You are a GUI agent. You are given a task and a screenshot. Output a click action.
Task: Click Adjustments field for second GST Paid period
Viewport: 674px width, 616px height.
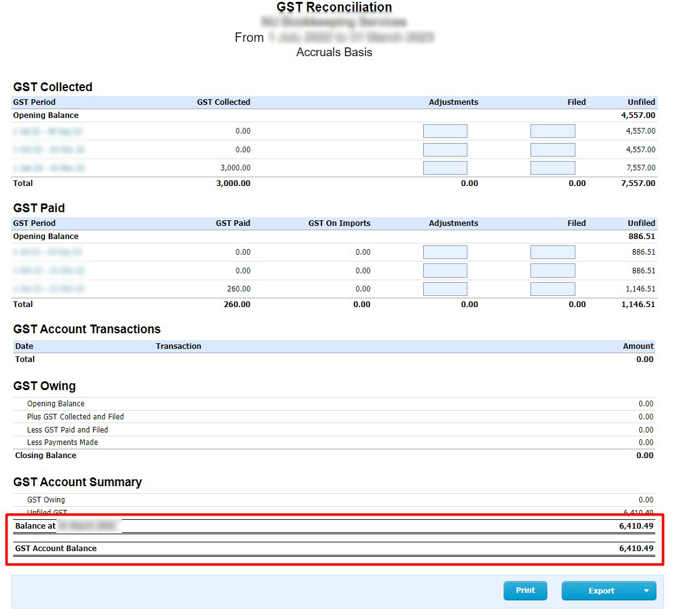coord(445,270)
